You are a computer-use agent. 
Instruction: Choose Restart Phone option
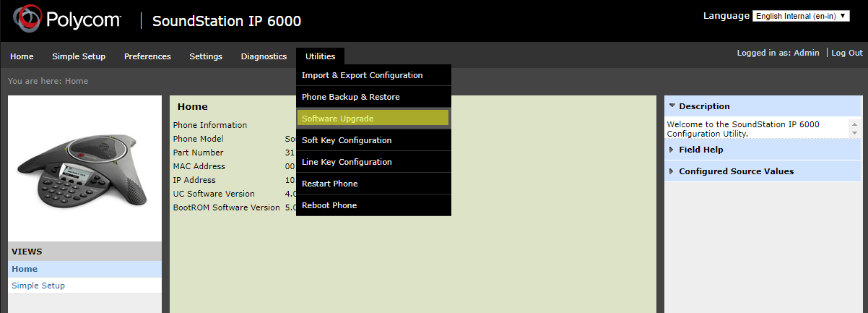coord(330,184)
